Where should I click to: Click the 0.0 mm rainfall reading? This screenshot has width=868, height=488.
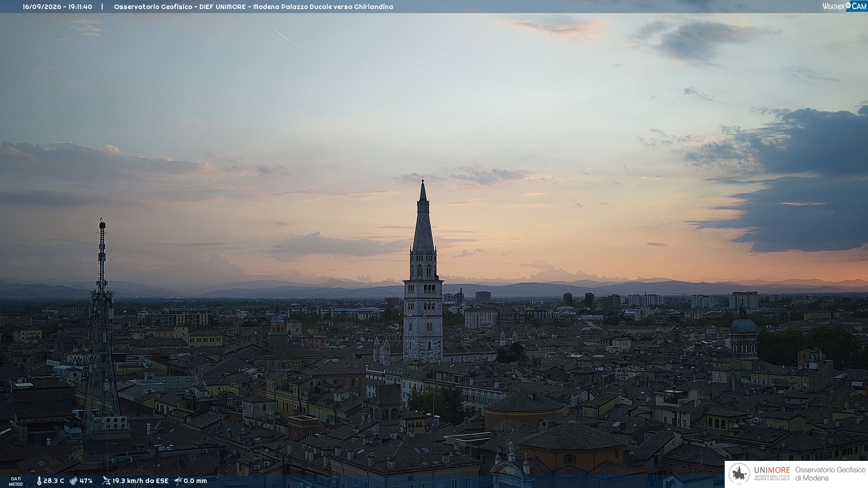(x=195, y=481)
